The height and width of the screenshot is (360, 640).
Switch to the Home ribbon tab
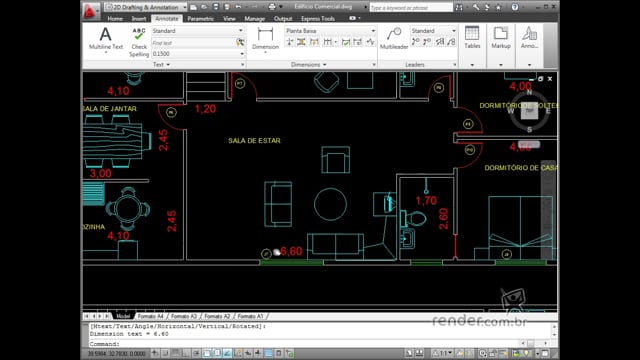115,18
